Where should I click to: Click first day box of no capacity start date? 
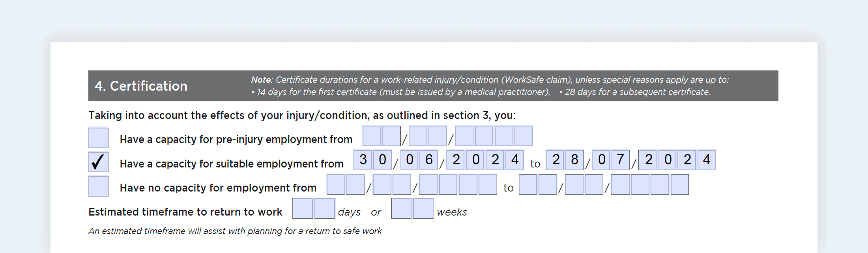[x=336, y=184]
